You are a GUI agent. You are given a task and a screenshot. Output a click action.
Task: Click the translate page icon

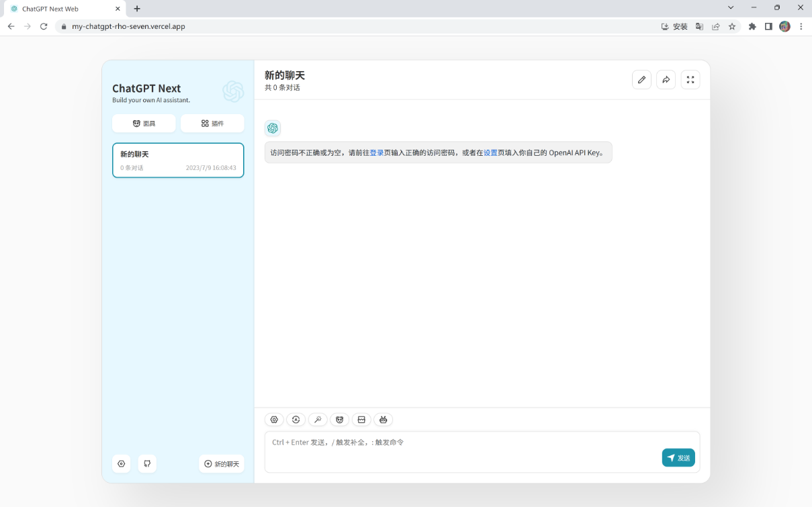click(x=699, y=26)
